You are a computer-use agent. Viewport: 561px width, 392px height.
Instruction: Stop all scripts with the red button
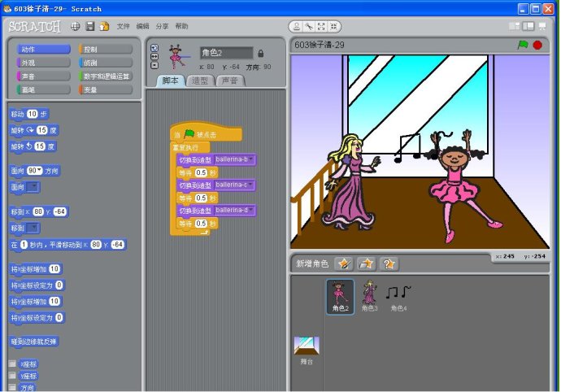[x=537, y=45]
